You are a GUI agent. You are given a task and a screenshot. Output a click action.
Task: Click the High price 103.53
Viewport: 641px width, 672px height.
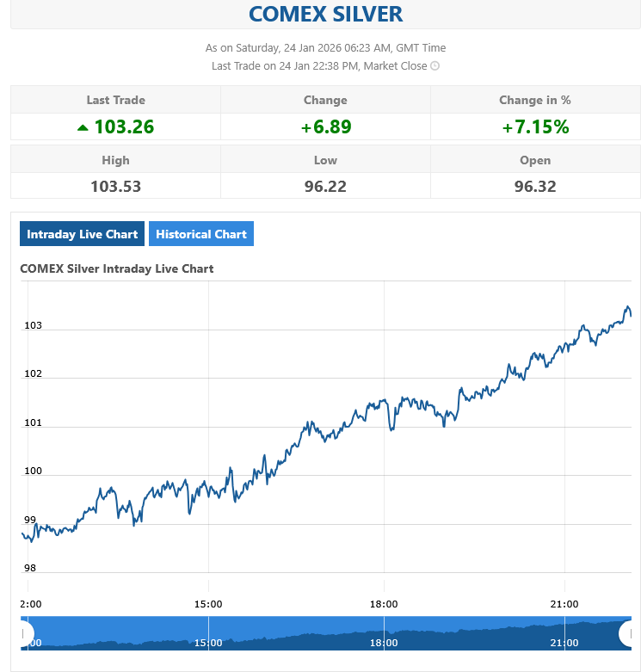point(115,186)
